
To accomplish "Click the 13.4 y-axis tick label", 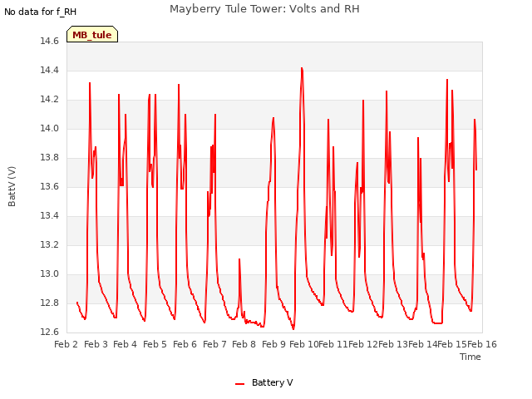I will point(50,216).
